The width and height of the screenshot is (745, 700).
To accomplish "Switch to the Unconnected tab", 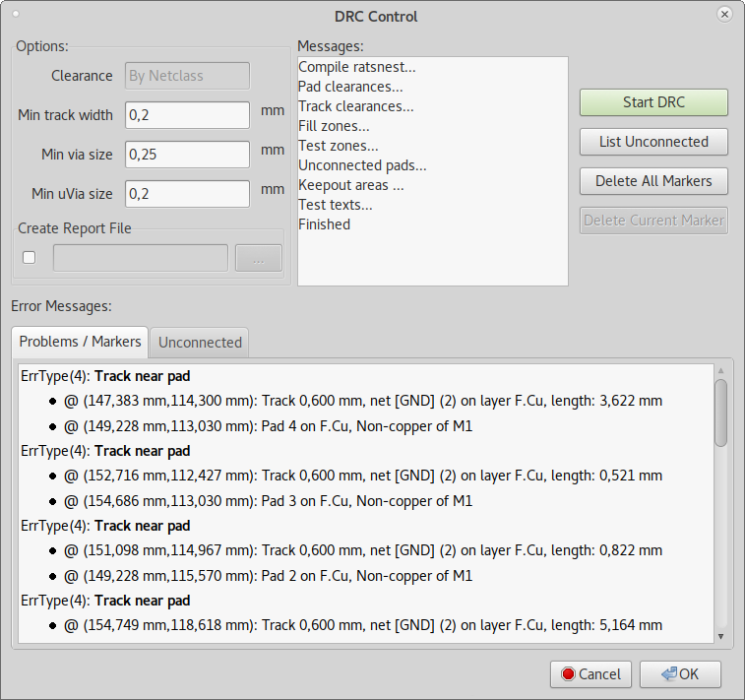I will click(x=200, y=343).
